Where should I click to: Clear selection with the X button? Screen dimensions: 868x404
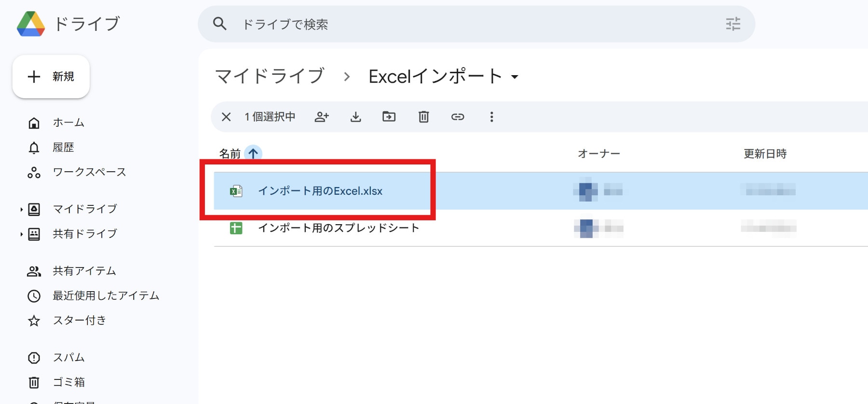(226, 117)
